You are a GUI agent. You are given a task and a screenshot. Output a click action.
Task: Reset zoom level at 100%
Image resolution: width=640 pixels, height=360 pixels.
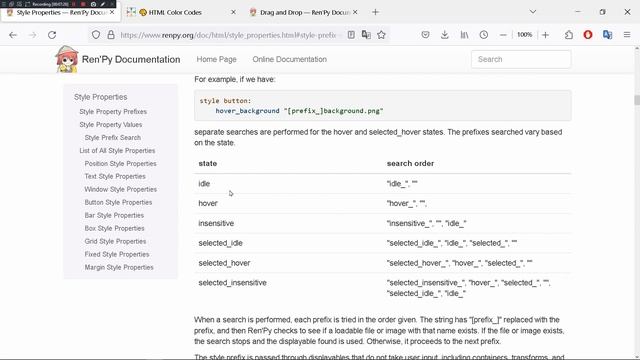(524, 35)
